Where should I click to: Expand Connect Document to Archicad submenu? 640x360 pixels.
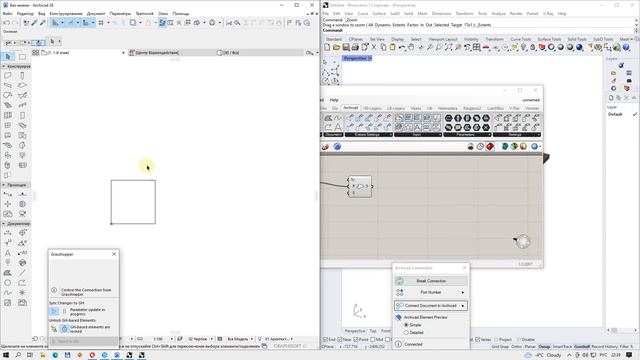tap(462, 306)
